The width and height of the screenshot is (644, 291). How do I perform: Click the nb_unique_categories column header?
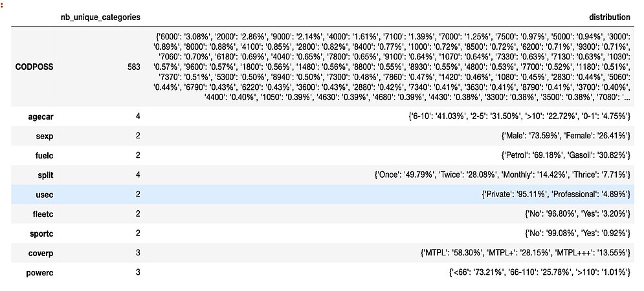(100, 16)
